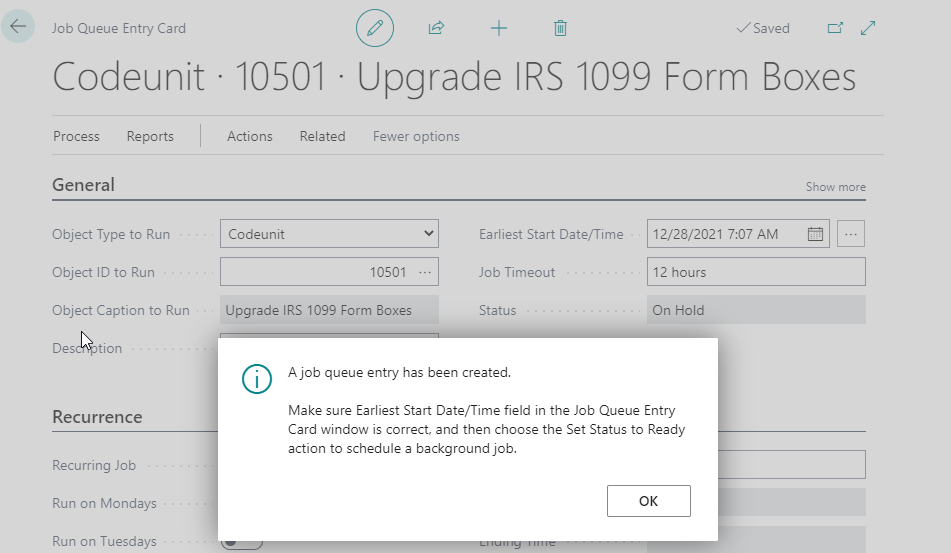Screen dimensions: 951x553
Task: Click the On Hold status value
Action: tap(756, 310)
